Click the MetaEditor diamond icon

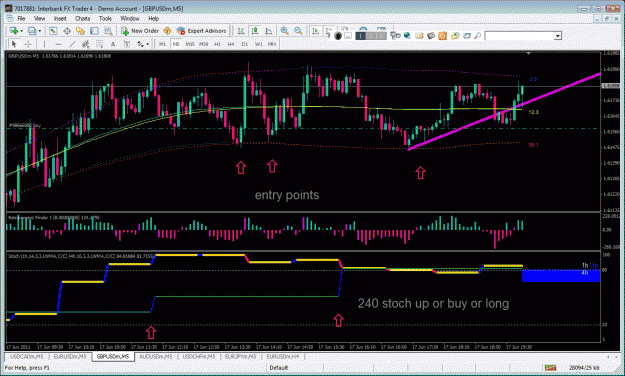(167, 31)
